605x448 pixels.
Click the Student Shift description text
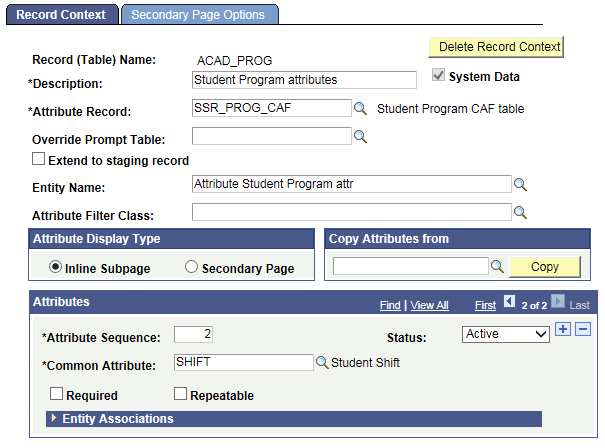[x=365, y=363]
